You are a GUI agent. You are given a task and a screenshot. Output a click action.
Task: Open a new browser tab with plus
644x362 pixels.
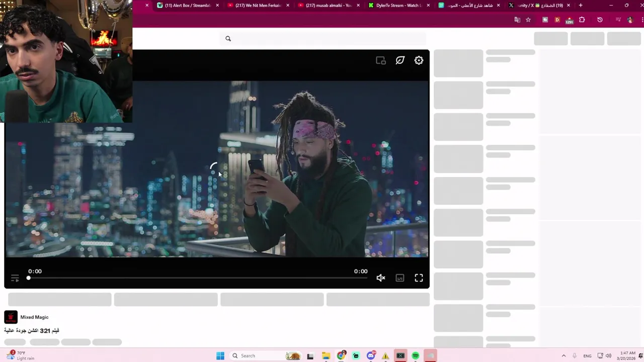click(581, 6)
